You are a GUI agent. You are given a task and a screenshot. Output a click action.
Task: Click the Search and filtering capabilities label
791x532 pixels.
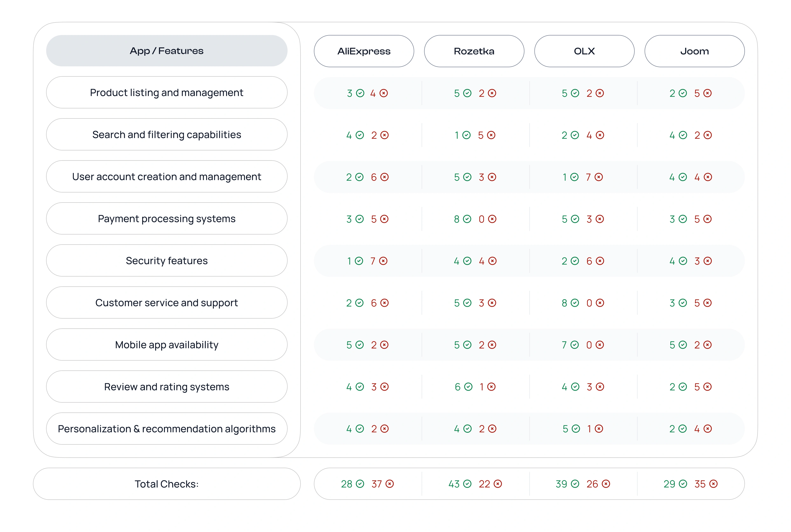pos(167,134)
